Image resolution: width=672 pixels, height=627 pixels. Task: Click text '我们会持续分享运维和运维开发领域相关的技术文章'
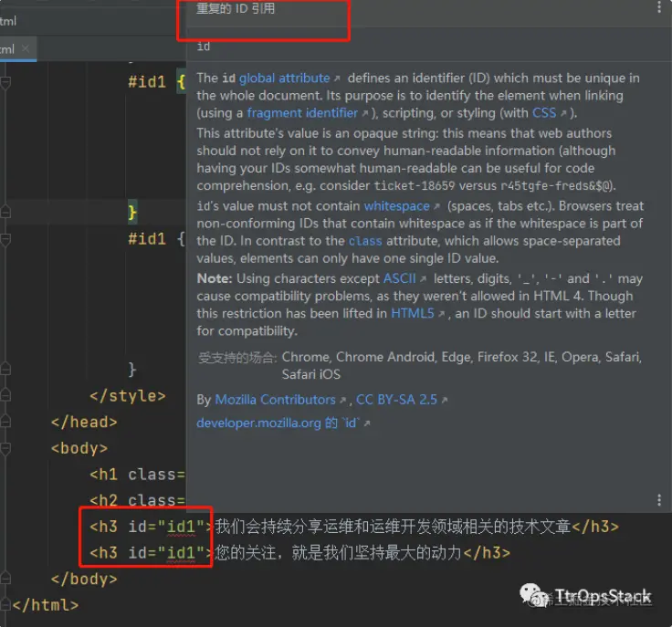coord(393,527)
